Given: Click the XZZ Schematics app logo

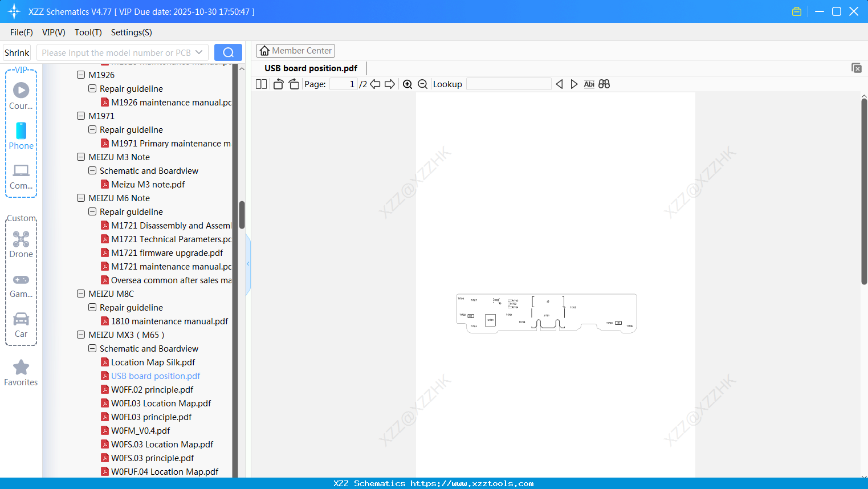Looking at the screenshot, I should [14, 11].
